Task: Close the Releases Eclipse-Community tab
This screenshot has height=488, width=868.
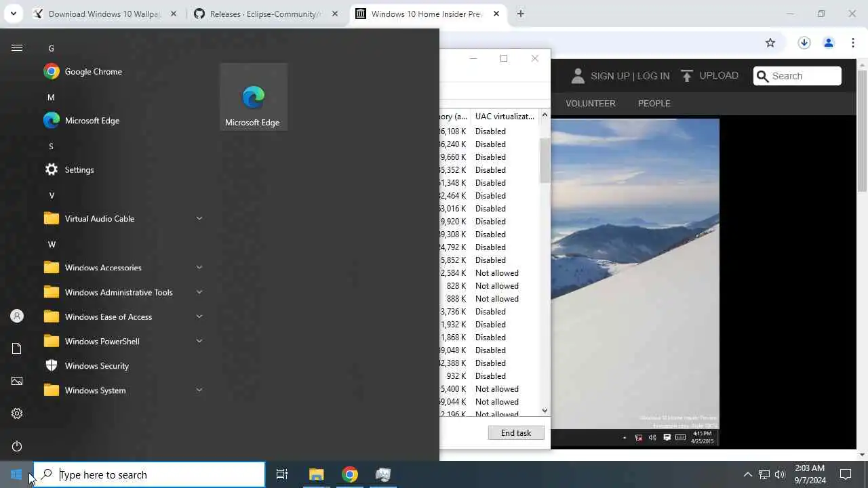Action: (x=335, y=14)
